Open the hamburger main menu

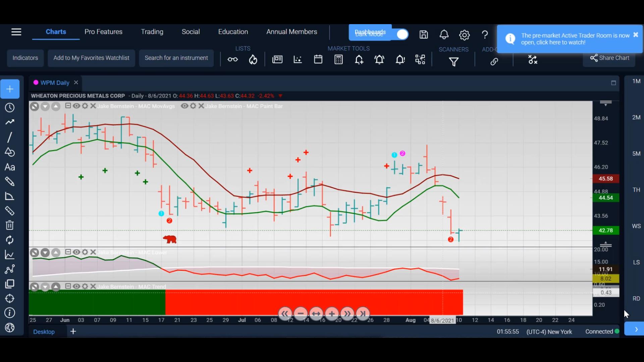point(16,32)
